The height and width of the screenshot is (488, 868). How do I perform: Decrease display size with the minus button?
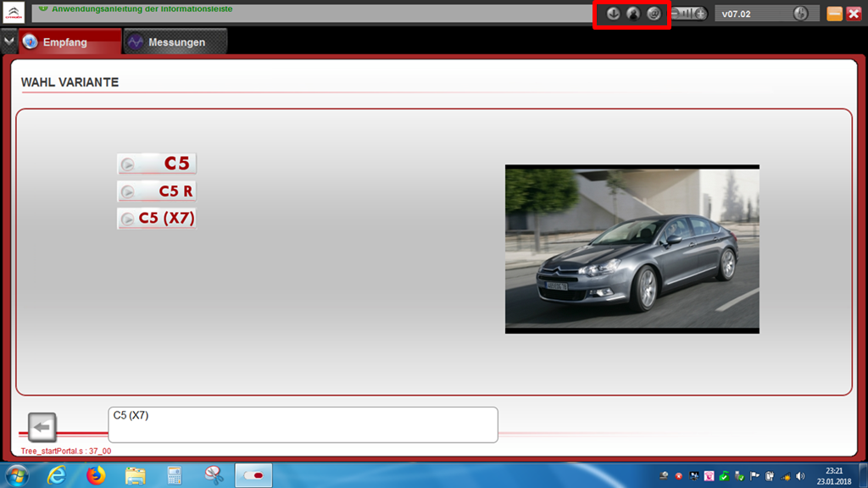point(676,14)
